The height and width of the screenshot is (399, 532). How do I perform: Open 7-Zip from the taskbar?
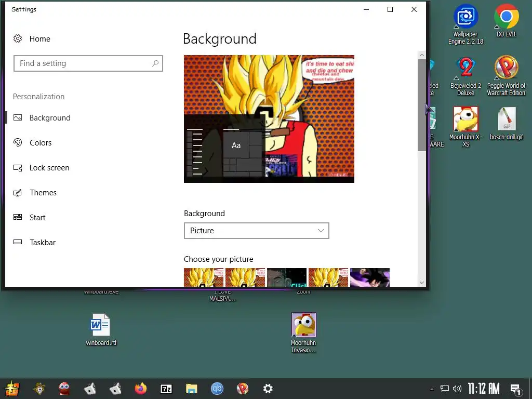(x=166, y=389)
